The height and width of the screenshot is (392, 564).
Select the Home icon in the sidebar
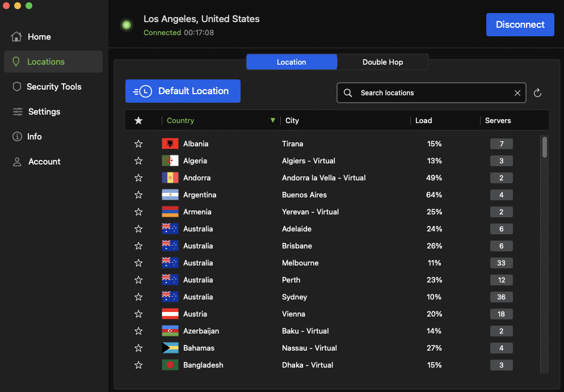pyautogui.click(x=17, y=36)
